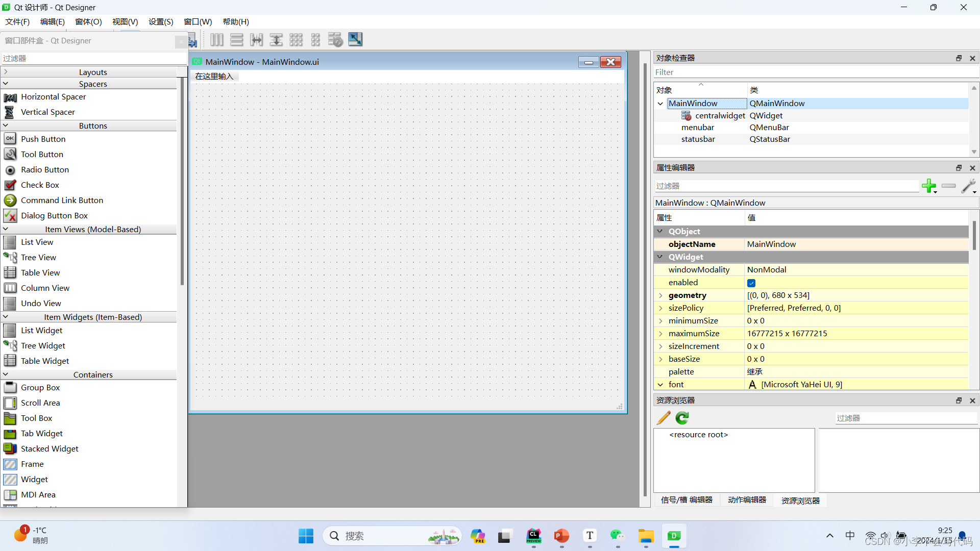Choose the Table View widget icon

10,272
